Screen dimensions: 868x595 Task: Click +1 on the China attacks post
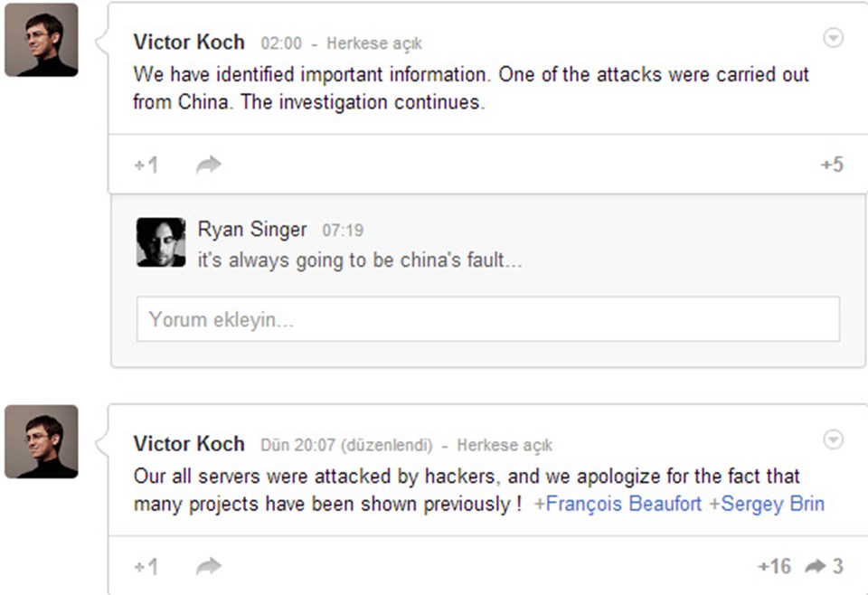(146, 165)
